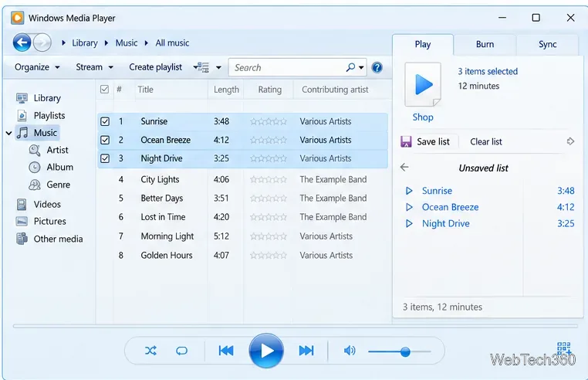Click the search magnifier icon
The image size is (588, 380).
pyautogui.click(x=350, y=68)
